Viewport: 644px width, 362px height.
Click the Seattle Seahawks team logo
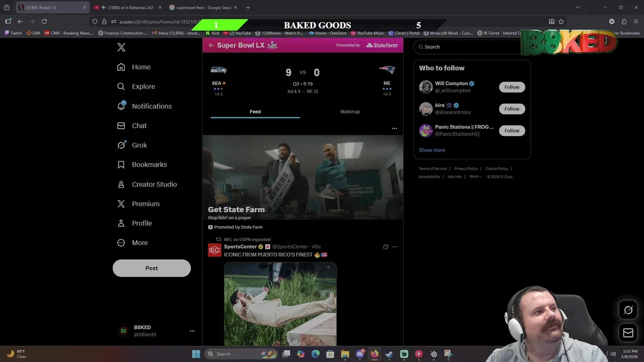coord(218,70)
